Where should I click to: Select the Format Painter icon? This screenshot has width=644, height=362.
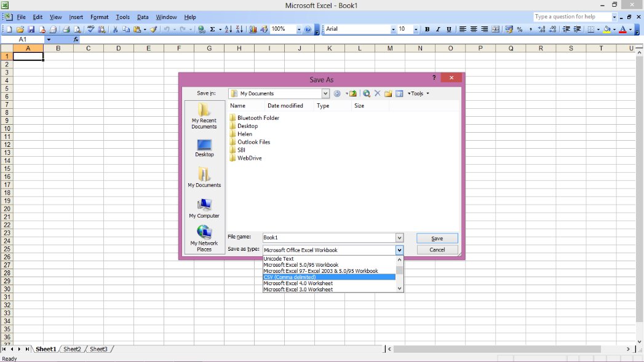tap(153, 29)
